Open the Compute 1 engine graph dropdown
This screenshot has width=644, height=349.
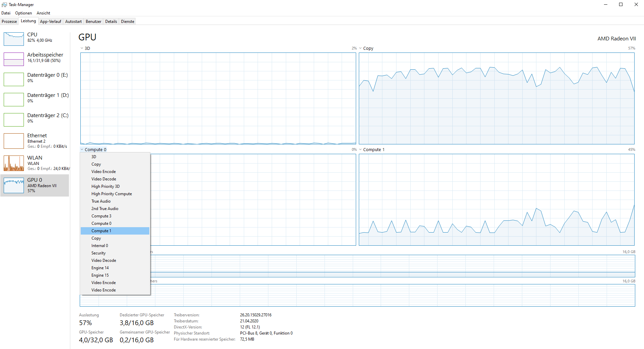(x=372, y=150)
